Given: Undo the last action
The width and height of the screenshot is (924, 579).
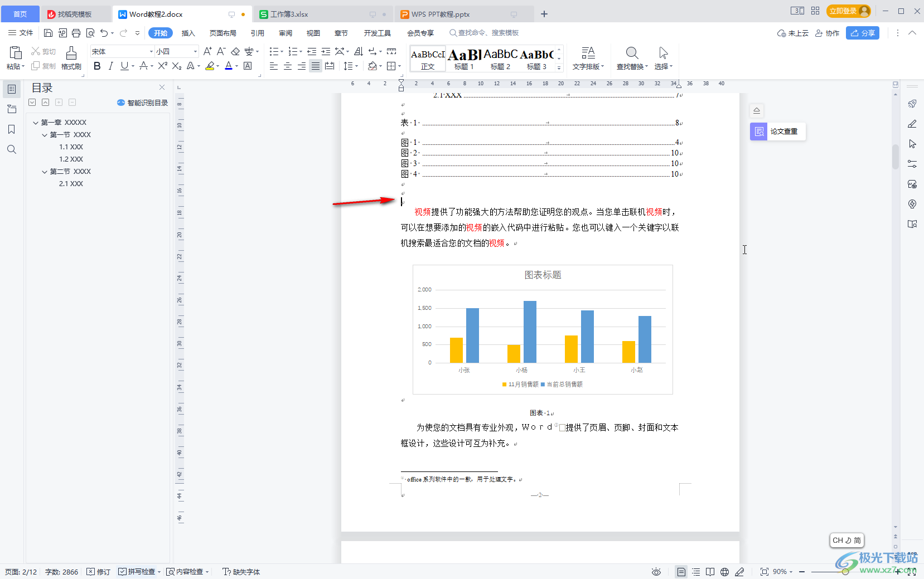Looking at the screenshot, I should point(104,33).
